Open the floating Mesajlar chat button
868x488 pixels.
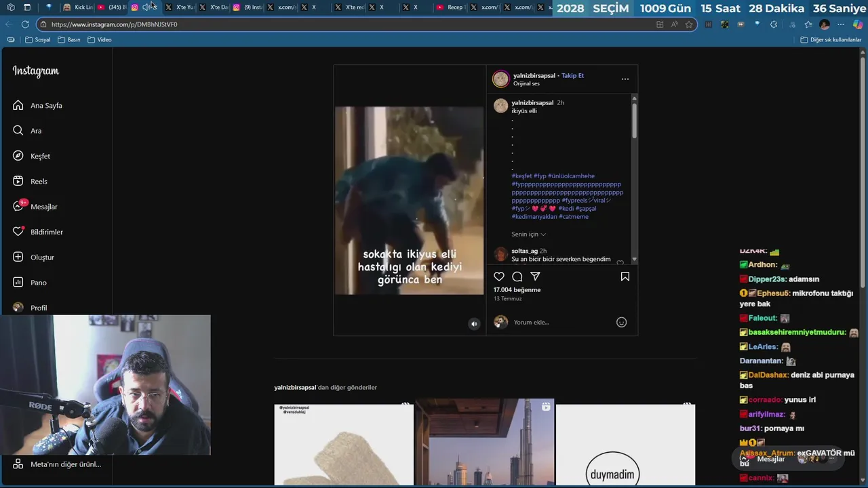pyautogui.click(x=787, y=459)
